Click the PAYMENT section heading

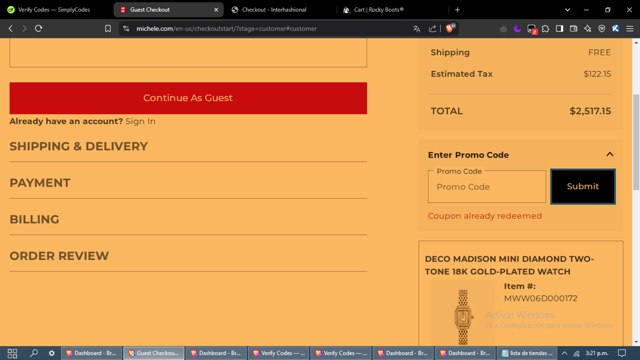point(40,183)
